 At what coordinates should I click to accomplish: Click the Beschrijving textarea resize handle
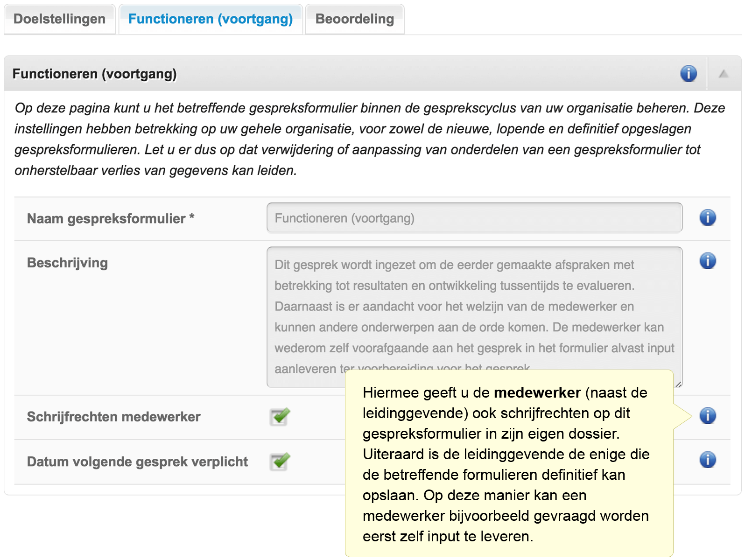tap(679, 384)
